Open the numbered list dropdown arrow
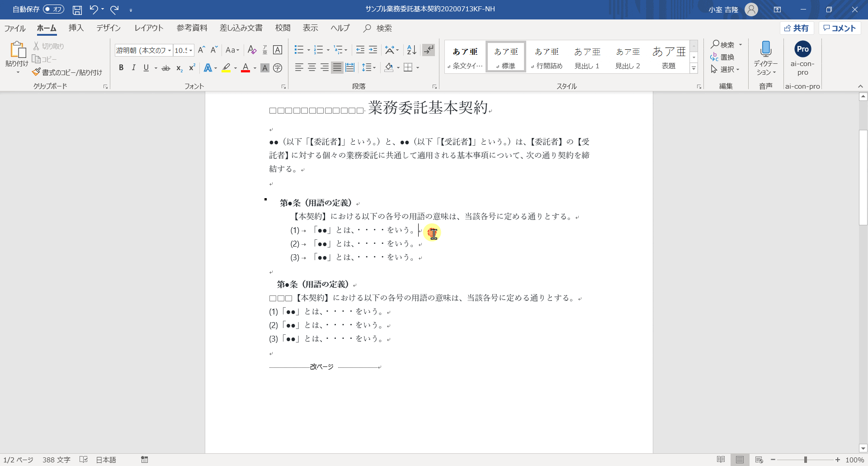 coord(328,50)
